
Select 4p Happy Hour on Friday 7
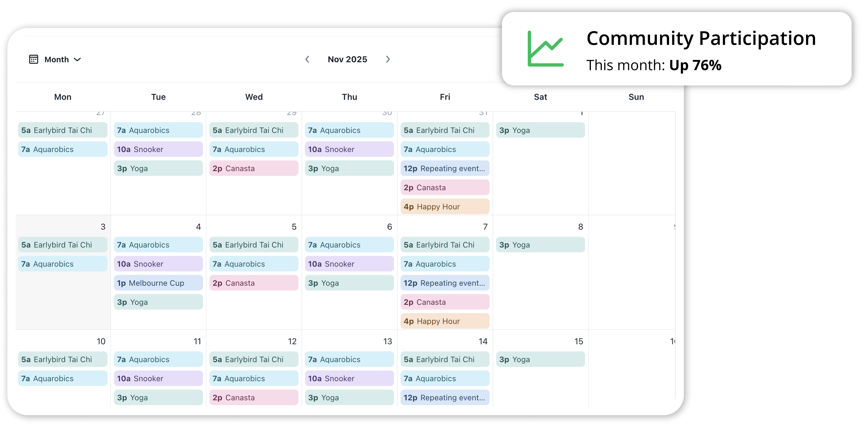point(445,321)
